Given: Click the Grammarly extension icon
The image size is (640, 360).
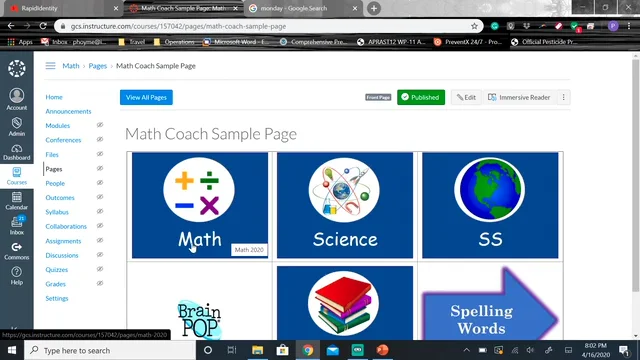Looking at the screenshot, I should coord(495,26).
